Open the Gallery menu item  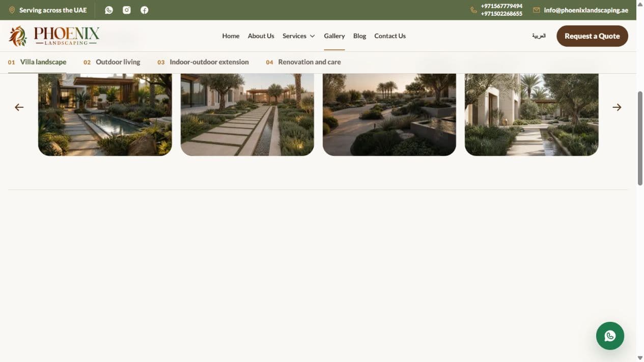pos(334,36)
